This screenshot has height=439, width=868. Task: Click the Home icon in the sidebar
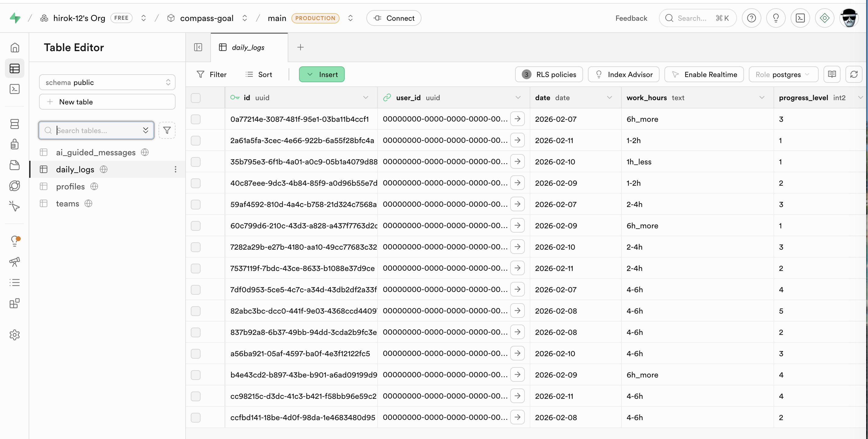(x=15, y=48)
